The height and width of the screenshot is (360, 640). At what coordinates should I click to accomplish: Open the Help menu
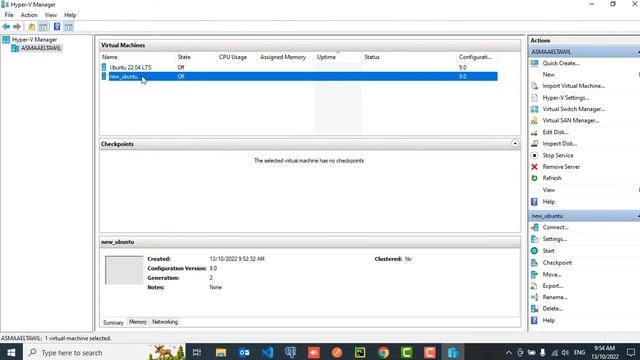pyautogui.click(x=70, y=15)
